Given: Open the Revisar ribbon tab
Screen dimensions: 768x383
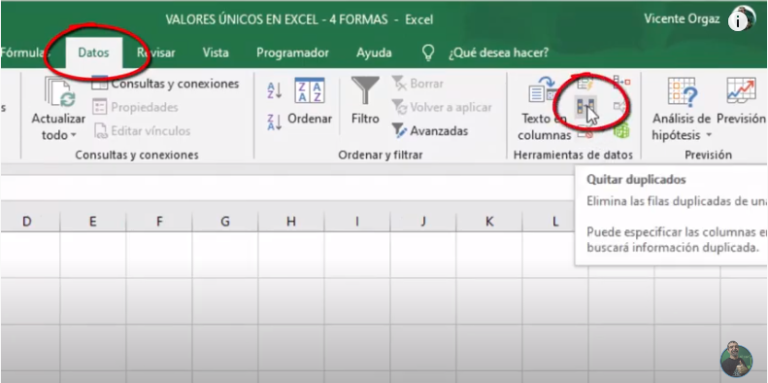Looking at the screenshot, I should pyautogui.click(x=156, y=53).
